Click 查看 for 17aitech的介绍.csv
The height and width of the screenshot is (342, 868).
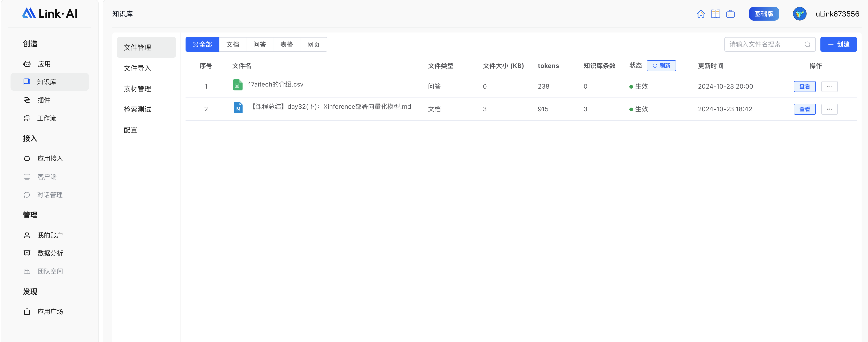tap(805, 87)
